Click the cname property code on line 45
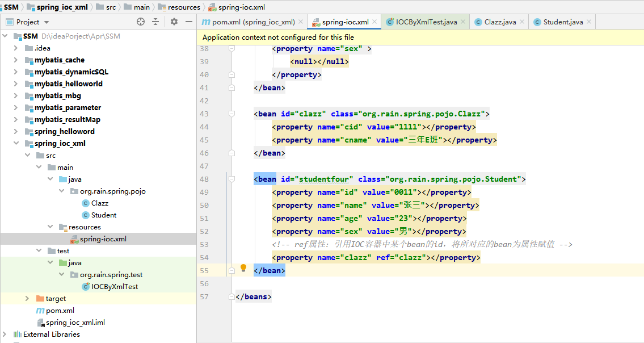This screenshot has width=644, height=343. click(384, 140)
